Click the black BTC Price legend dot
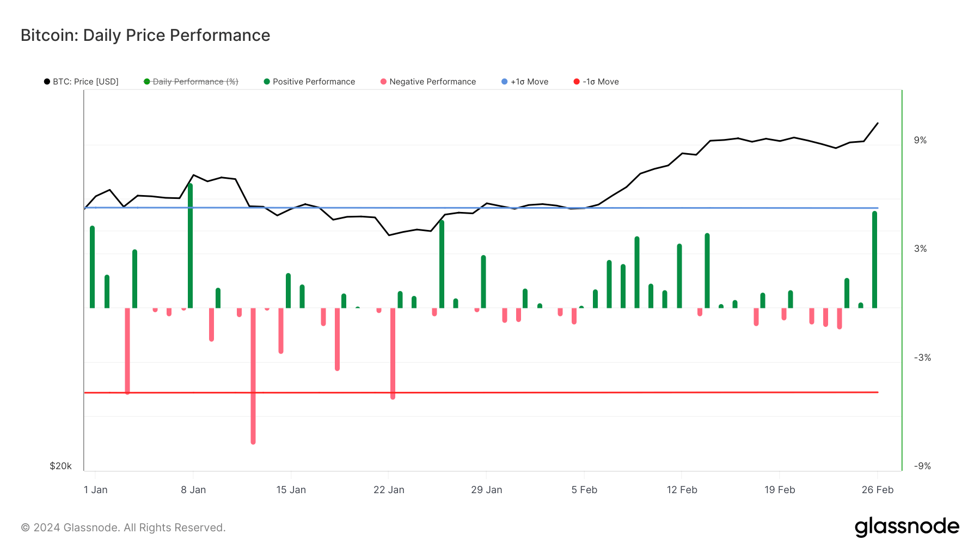This screenshot has width=980, height=552. [48, 81]
